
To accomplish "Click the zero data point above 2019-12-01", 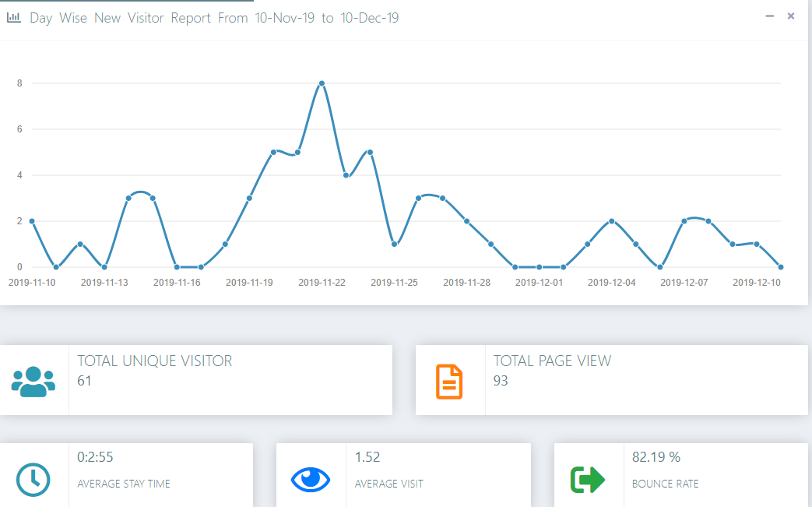I will point(539,267).
